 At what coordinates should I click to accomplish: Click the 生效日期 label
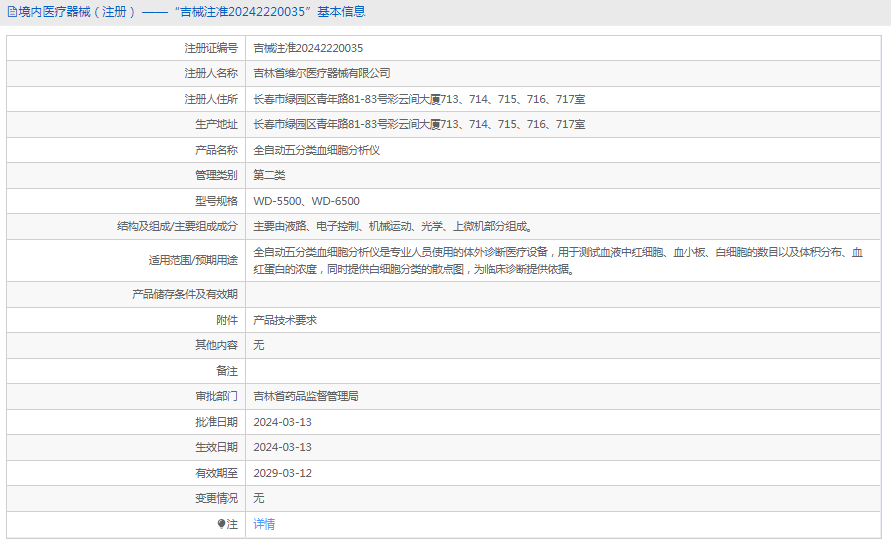[216, 447]
